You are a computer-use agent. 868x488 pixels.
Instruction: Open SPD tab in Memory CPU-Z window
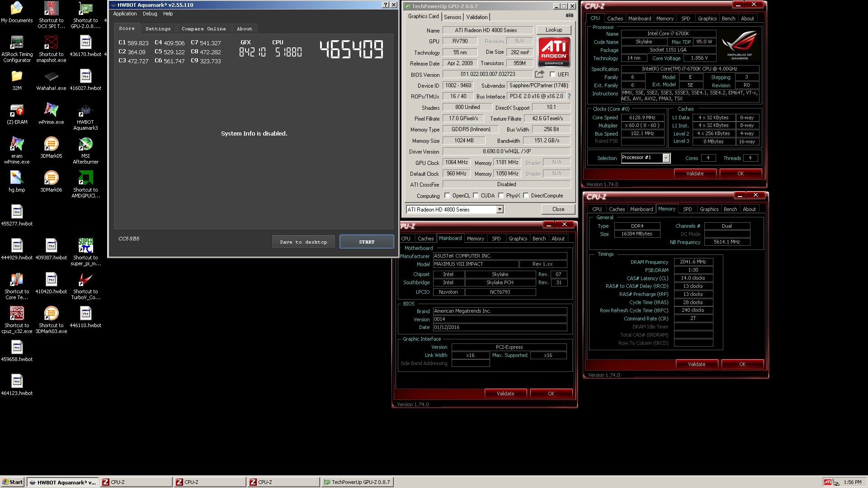(687, 209)
